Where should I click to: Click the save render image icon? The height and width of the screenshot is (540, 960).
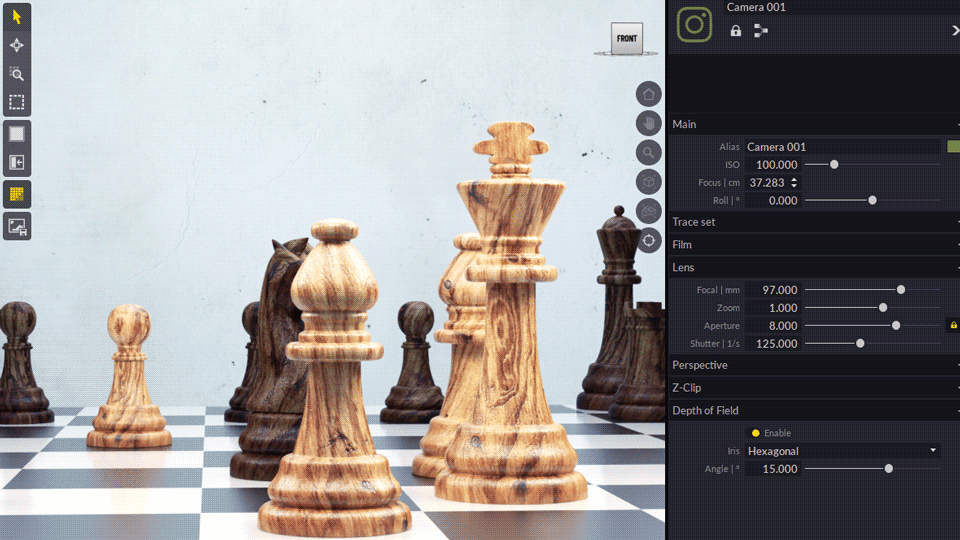(17, 227)
